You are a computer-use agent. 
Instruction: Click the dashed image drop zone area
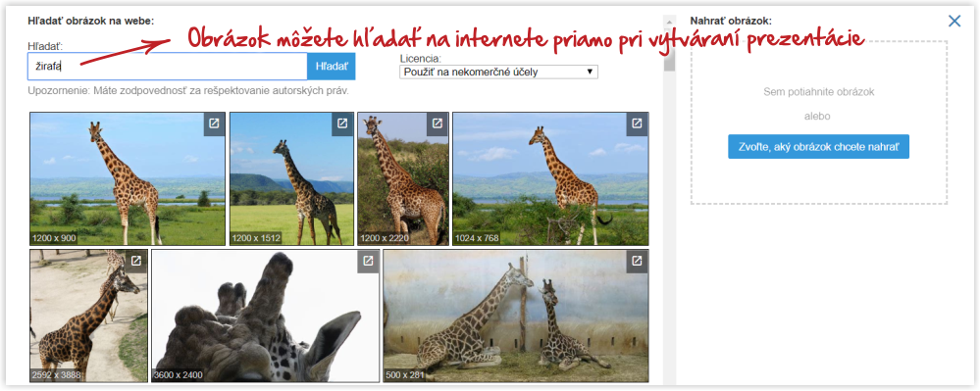(x=819, y=122)
